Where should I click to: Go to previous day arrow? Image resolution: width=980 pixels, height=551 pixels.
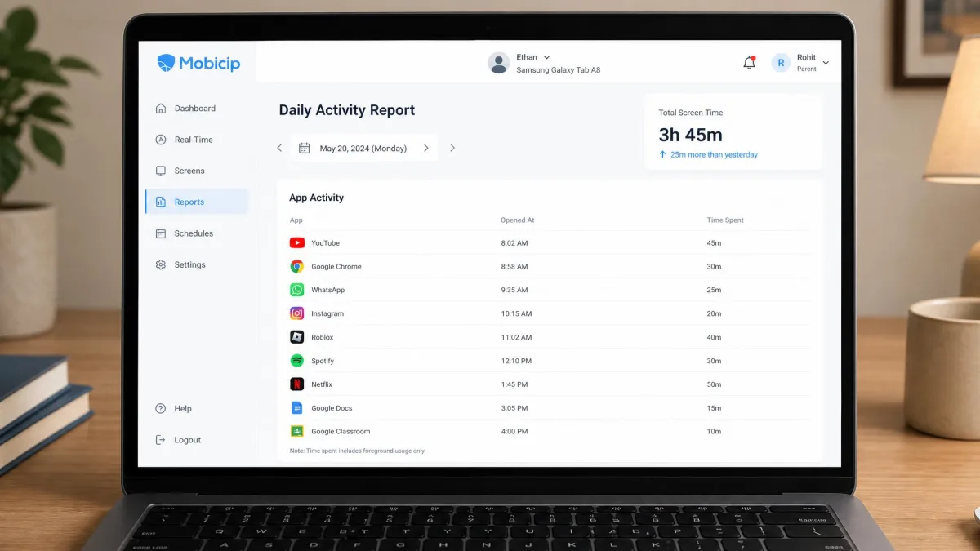click(279, 148)
